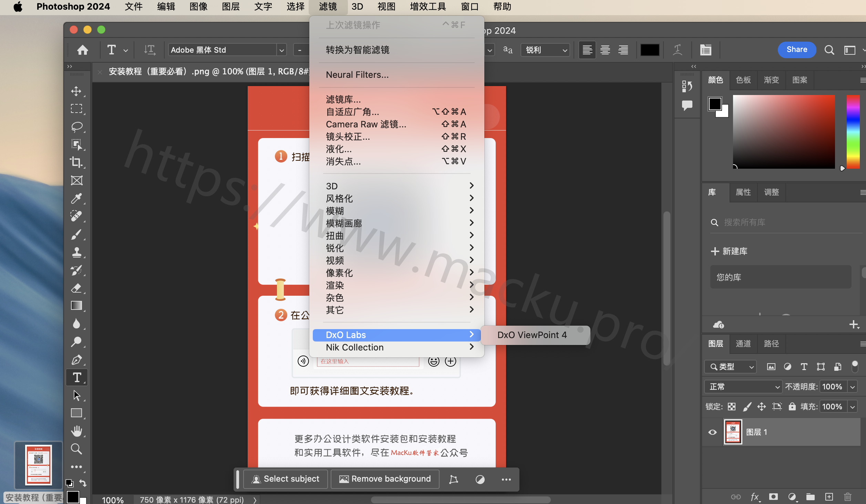The height and width of the screenshot is (504, 866).
Task: Expand the 模糊 filter submenu
Action: [x=397, y=211]
